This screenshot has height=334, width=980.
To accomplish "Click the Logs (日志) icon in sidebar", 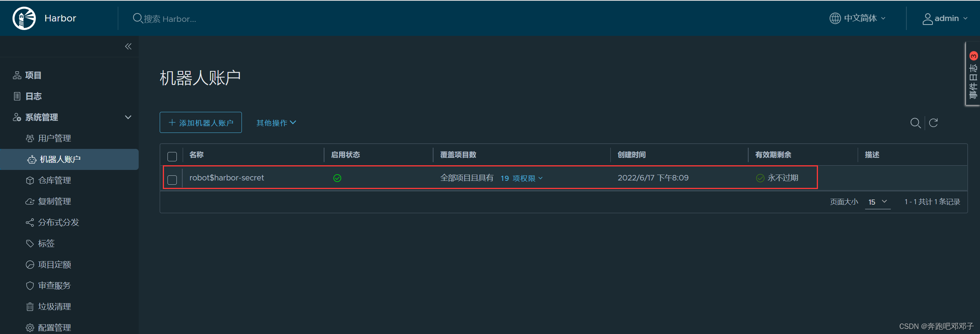I will pyautogui.click(x=17, y=96).
